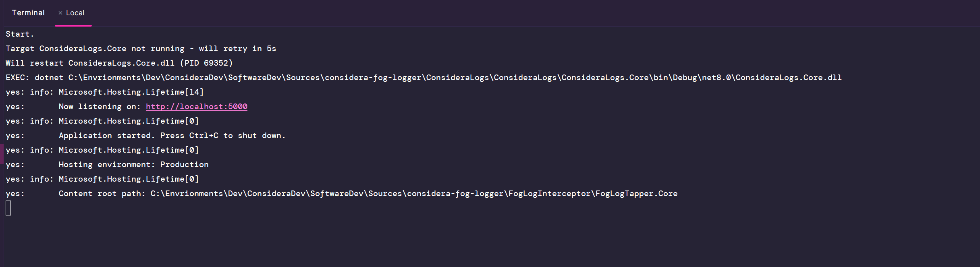
Task: Click the EXEC: dotnet command line
Action: click(x=424, y=78)
